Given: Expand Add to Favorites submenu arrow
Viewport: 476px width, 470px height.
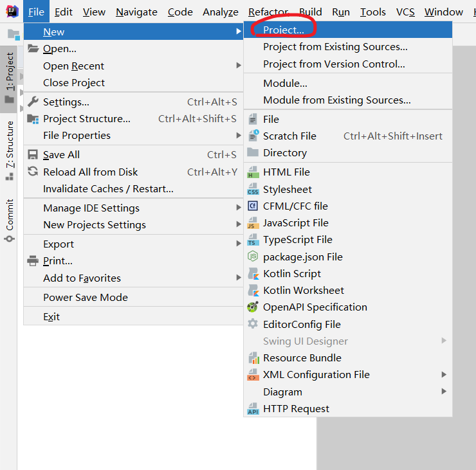Looking at the screenshot, I should (239, 278).
